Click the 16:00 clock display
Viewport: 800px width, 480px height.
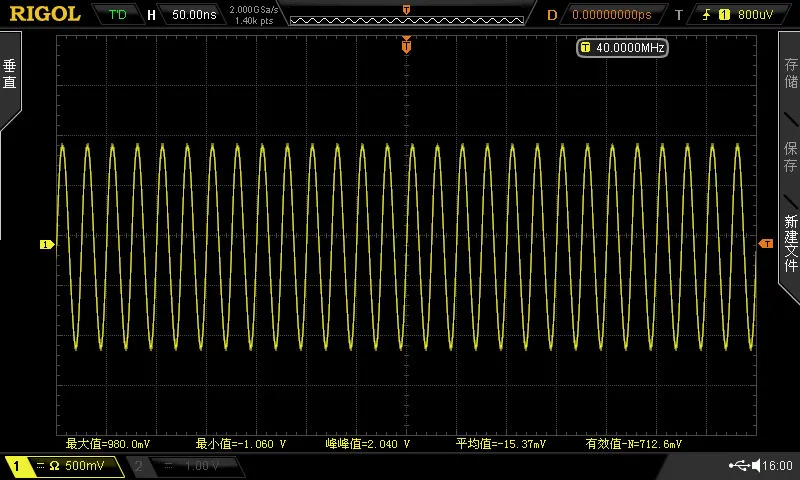click(778, 465)
